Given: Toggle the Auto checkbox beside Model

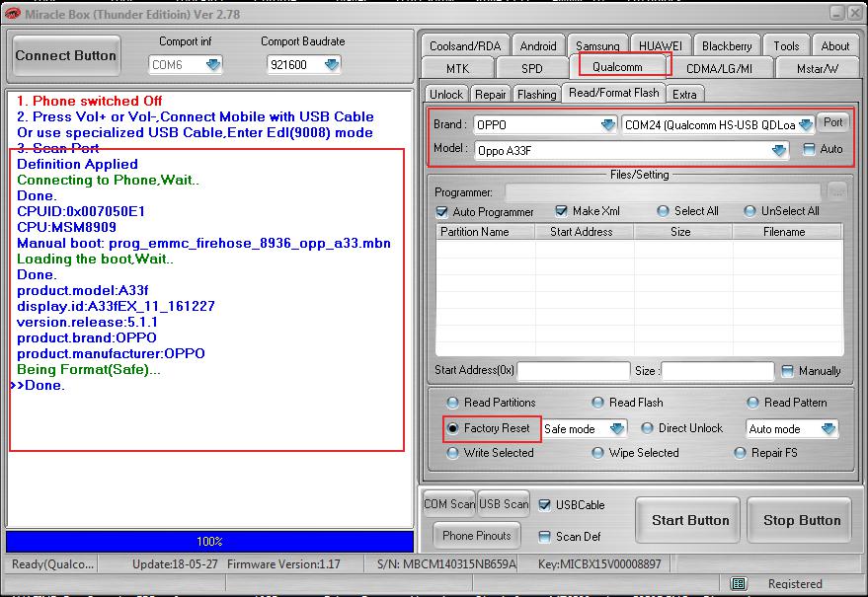Looking at the screenshot, I should tap(809, 149).
